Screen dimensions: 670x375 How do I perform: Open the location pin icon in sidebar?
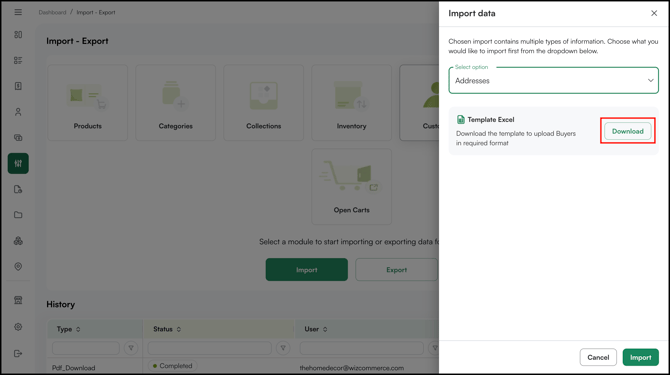point(18,267)
